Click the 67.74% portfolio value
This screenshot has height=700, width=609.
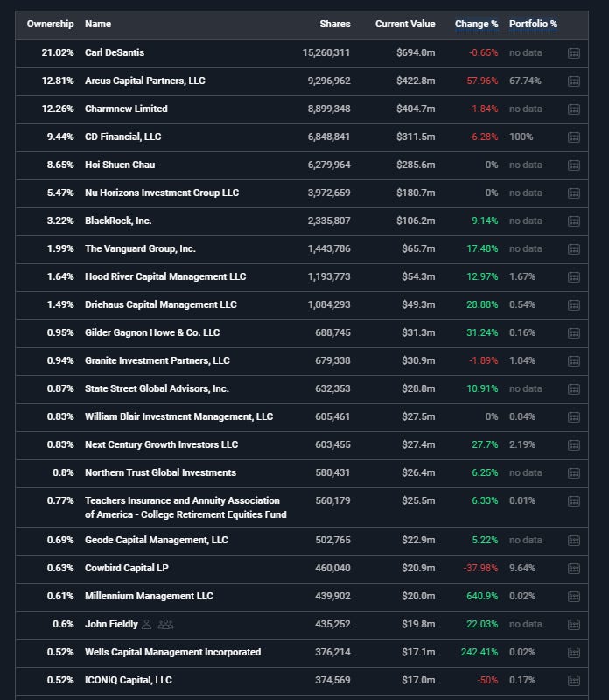(525, 80)
